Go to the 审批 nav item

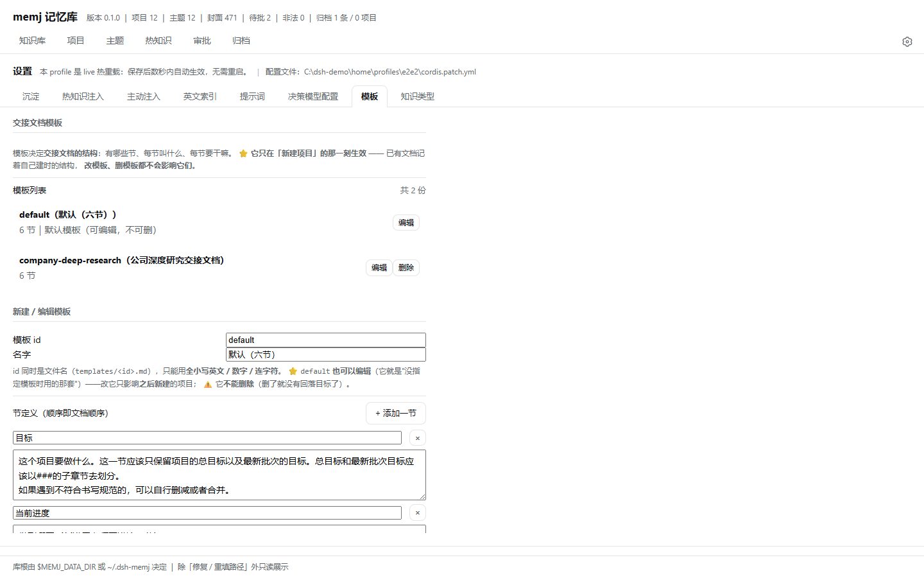click(202, 40)
